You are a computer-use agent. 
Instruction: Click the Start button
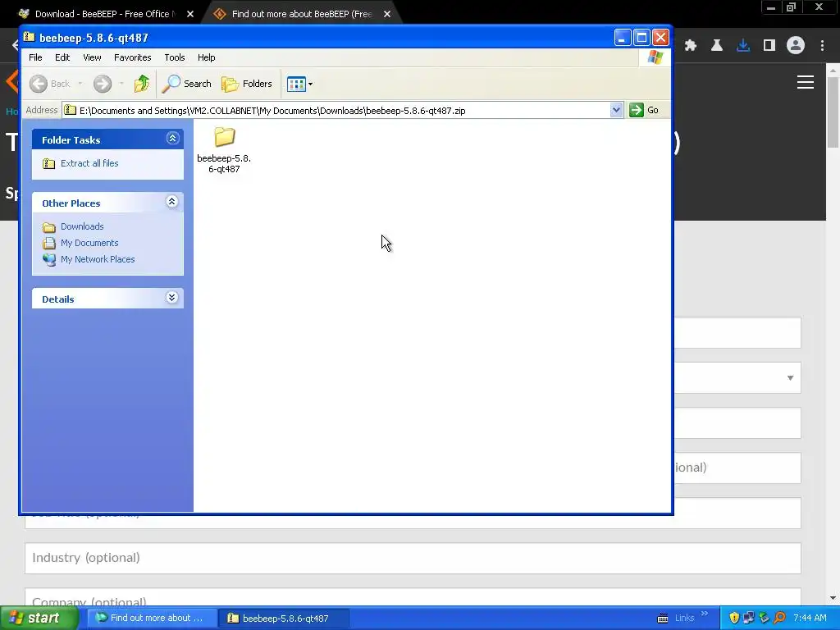[x=38, y=619]
